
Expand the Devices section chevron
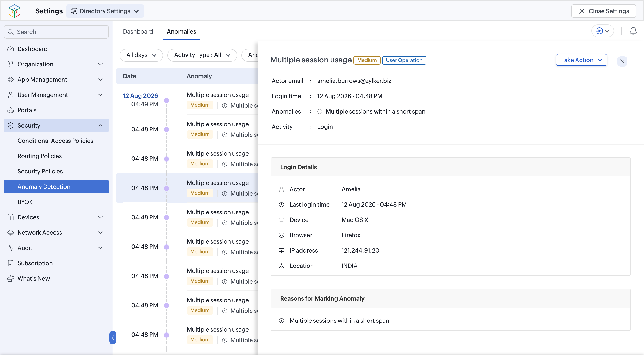click(101, 217)
